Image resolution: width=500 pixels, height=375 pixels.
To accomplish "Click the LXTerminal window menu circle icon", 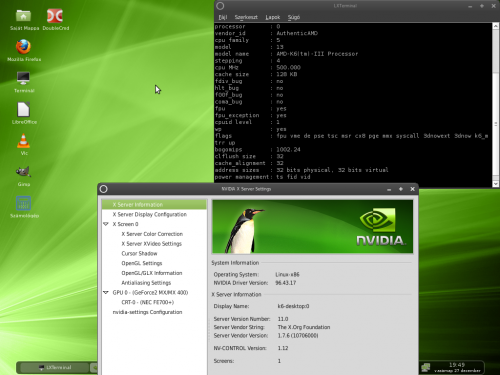I will click(x=220, y=6).
